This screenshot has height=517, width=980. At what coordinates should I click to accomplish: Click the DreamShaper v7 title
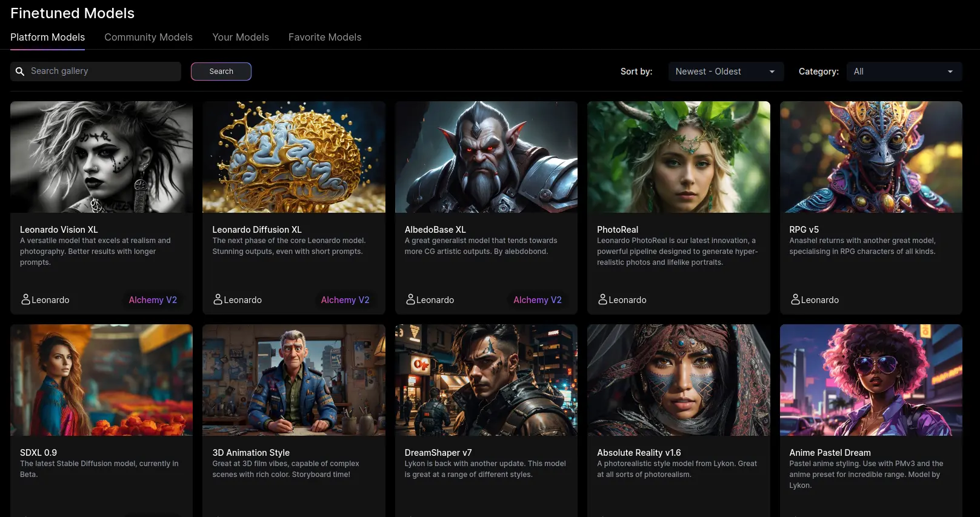[x=438, y=453]
